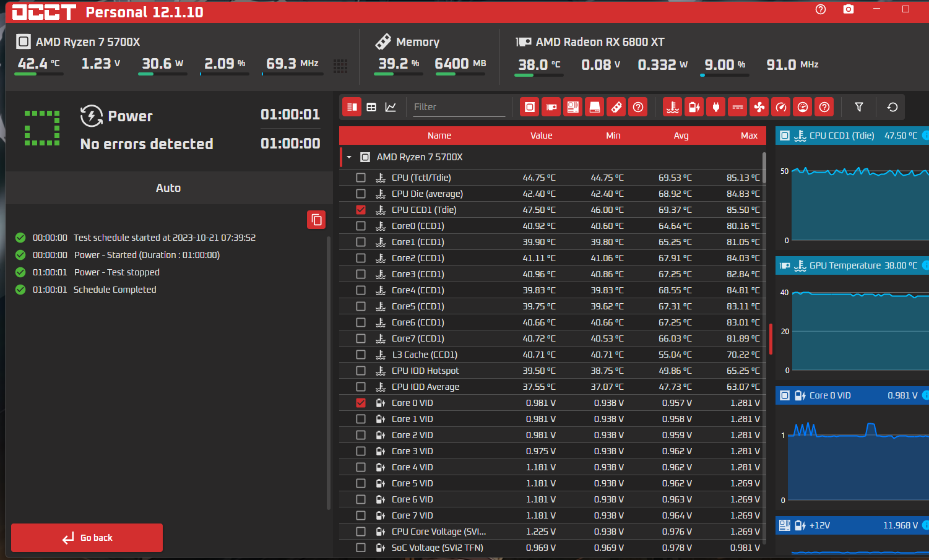
Task: Click the dotted grid icon beside 69.3 MHz
Action: [340, 66]
